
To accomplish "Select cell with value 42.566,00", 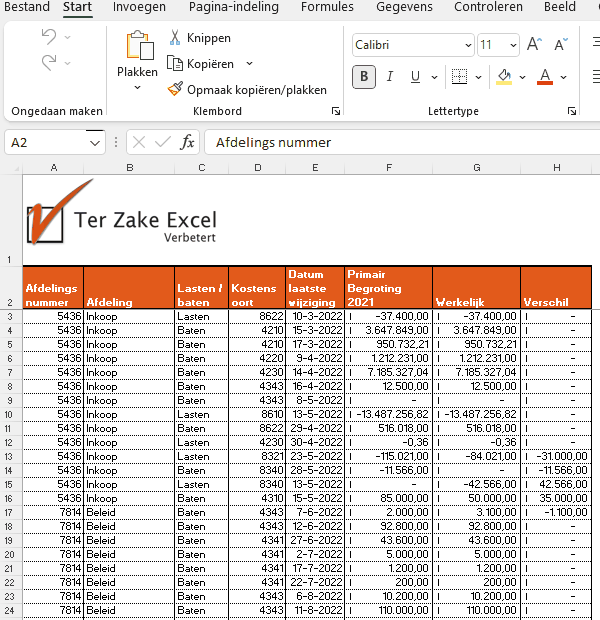I will point(556,484).
